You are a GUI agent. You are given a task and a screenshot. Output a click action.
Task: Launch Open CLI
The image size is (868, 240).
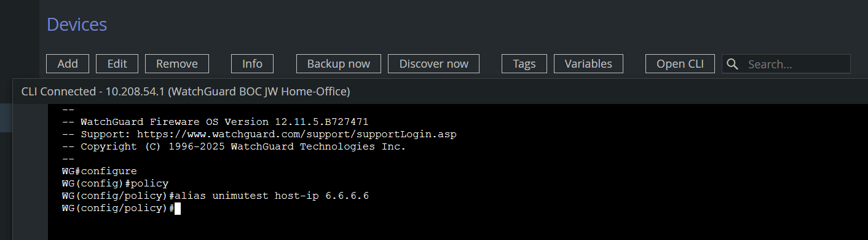click(x=680, y=64)
